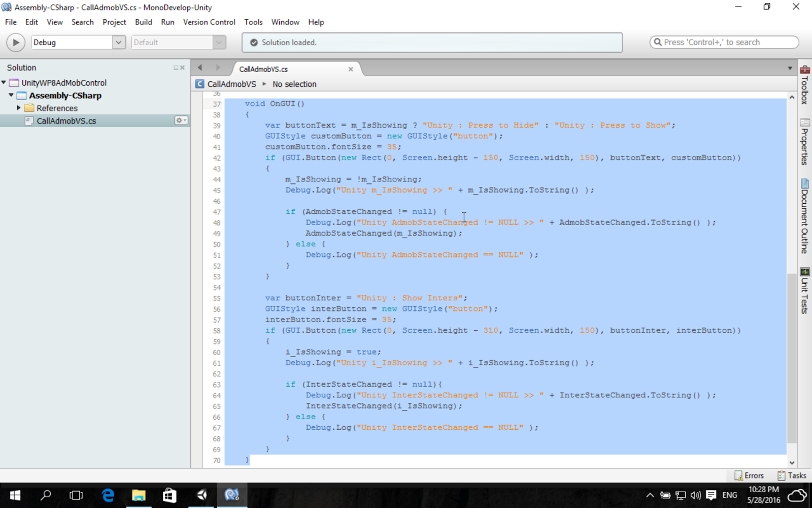Image resolution: width=812 pixels, height=508 pixels.
Task: Open the File menu
Action: tap(11, 22)
